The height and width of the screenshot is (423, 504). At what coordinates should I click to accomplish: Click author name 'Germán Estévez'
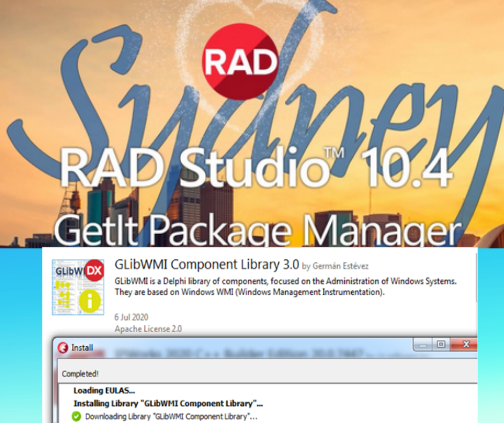click(x=340, y=266)
